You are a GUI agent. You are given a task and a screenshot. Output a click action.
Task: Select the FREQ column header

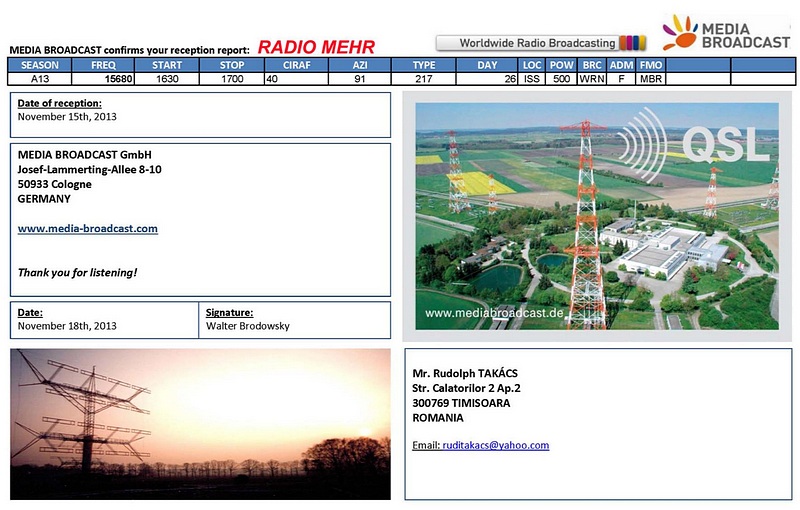104,65
